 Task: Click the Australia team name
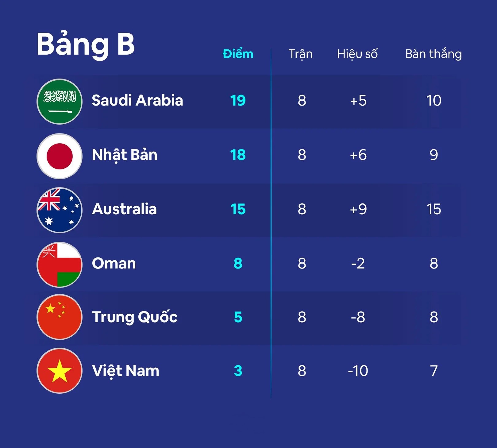124,209
